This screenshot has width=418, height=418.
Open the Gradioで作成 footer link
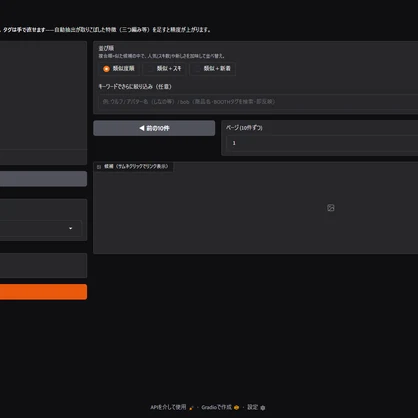coord(220,407)
